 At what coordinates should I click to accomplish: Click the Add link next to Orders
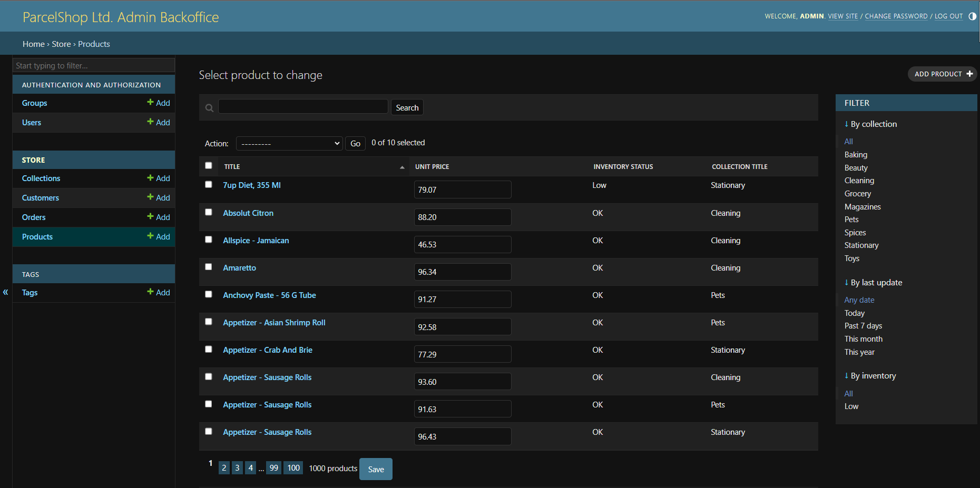click(x=159, y=217)
